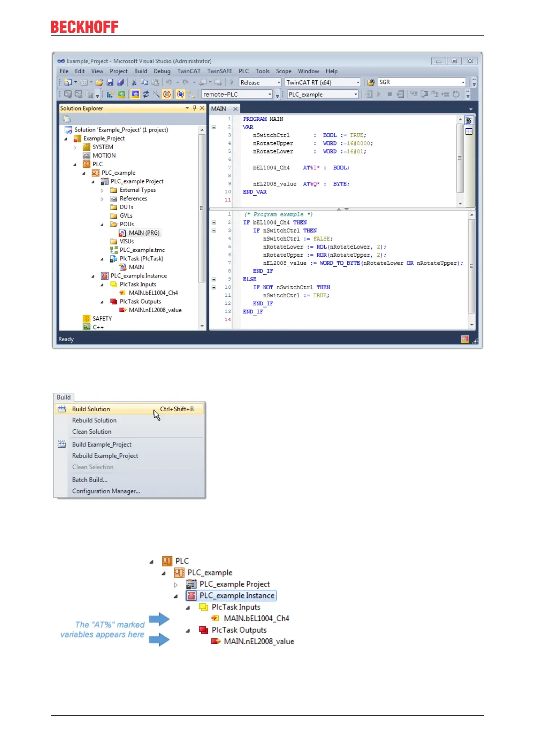Click the Start Debugging play icon

click(232, 82)
